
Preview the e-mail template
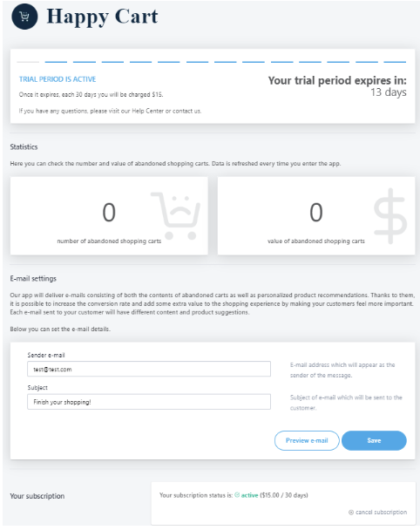pyautogui.click(x=307, y=440)
